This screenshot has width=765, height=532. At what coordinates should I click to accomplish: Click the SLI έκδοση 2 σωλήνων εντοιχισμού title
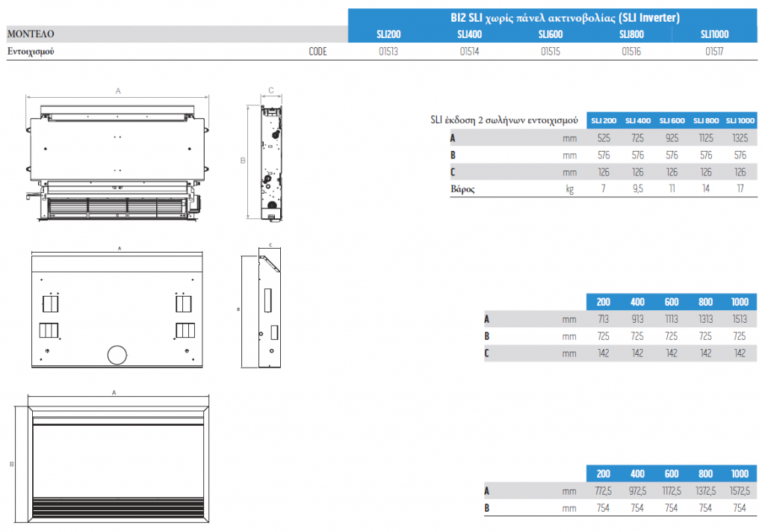click(x=504, y=120)
